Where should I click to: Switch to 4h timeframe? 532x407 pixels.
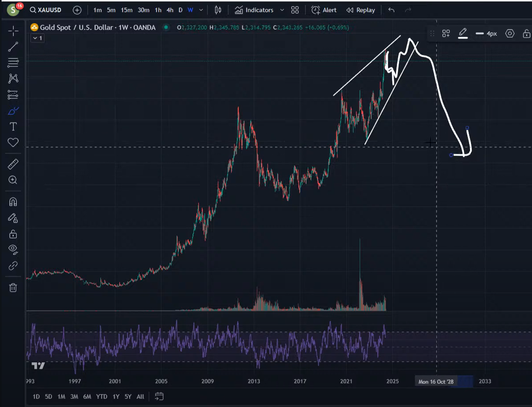(x=170, y=10)
